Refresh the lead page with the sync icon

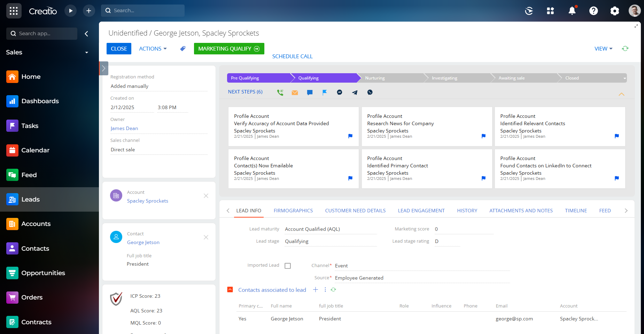pos(625,48)
